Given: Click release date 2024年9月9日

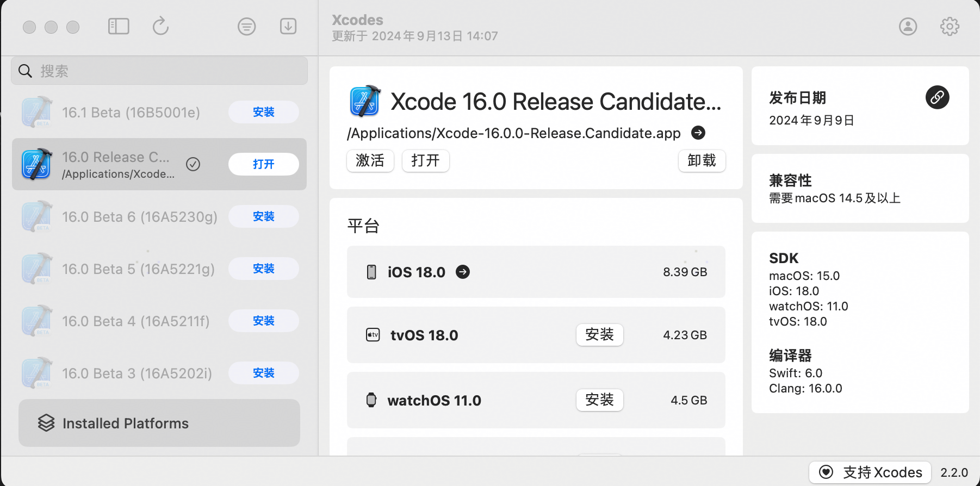Looking at the screenshot, I should point(811,120).
